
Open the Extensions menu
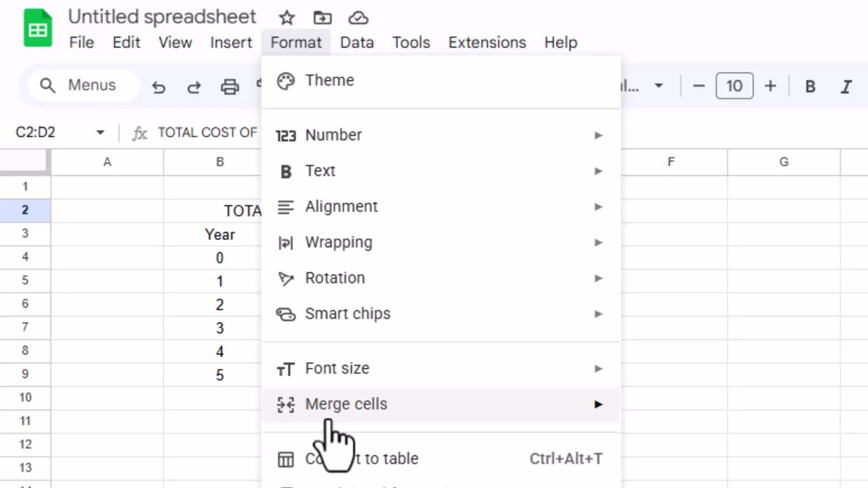487,42
